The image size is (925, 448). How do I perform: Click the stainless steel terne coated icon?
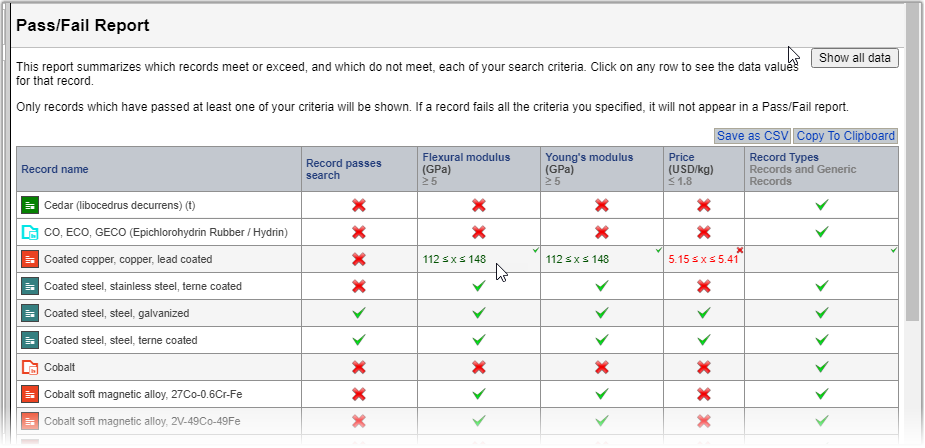click(29, 286)
